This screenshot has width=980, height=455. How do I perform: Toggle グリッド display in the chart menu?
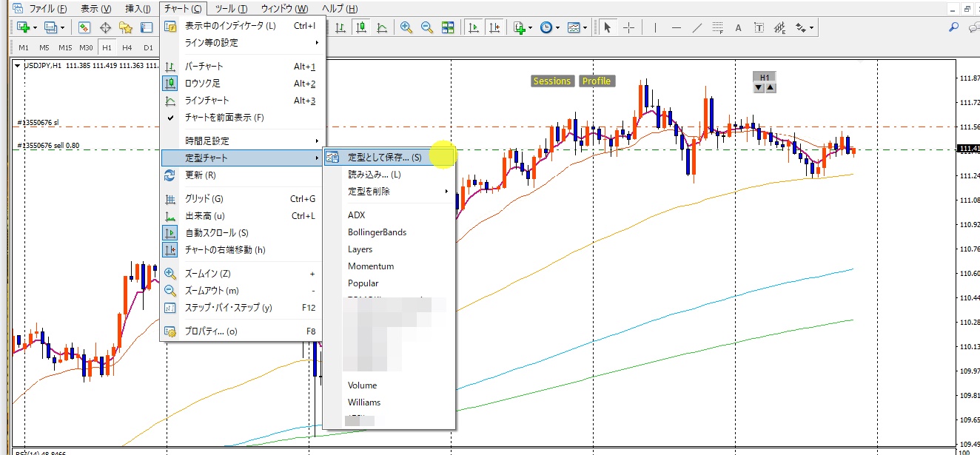204,199
